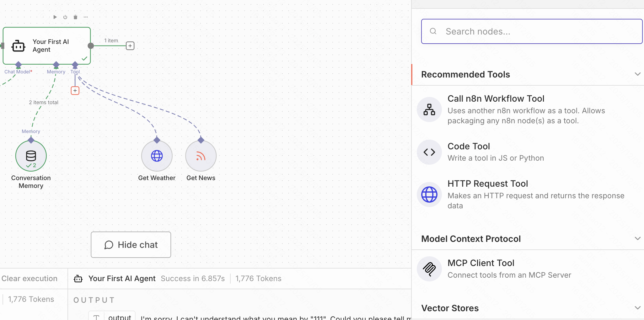This screenshot has width=644, height=320.
Task: Open the three-dots menu above the agent node
Action: [86, 17]
